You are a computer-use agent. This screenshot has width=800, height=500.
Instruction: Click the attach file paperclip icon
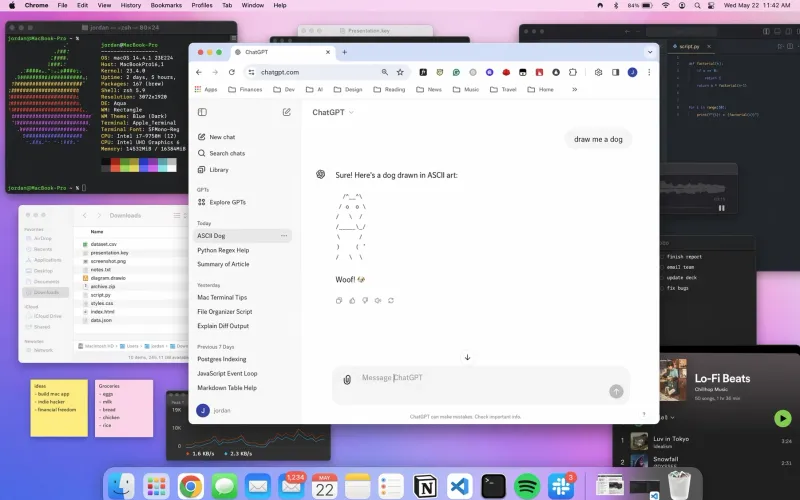[347, 379]
